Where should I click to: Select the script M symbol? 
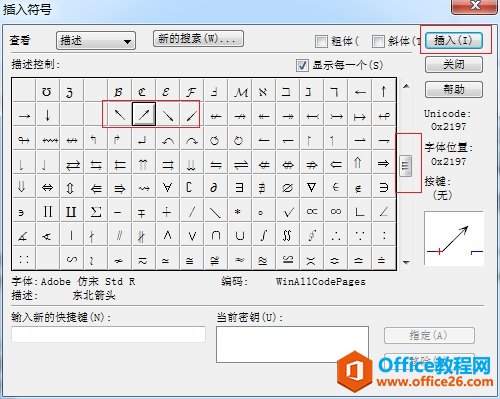point(240,91)
